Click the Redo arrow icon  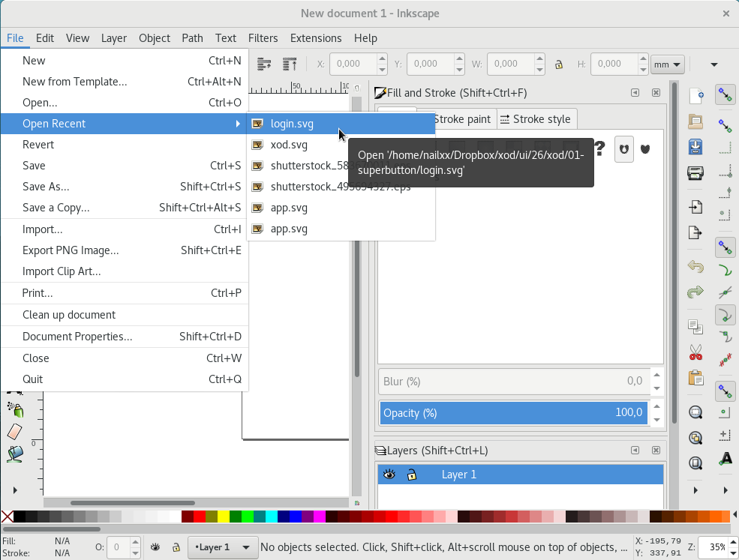695,292
